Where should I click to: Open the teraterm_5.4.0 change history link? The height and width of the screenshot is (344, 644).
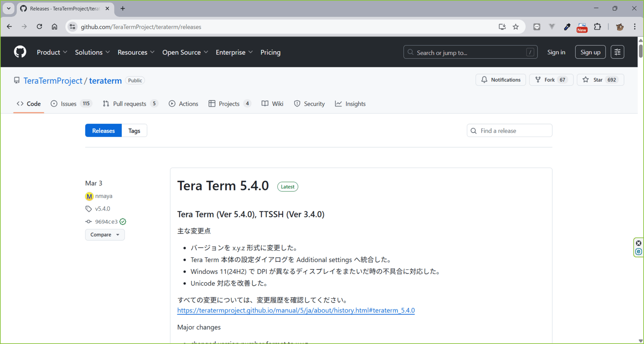point(296,310)
